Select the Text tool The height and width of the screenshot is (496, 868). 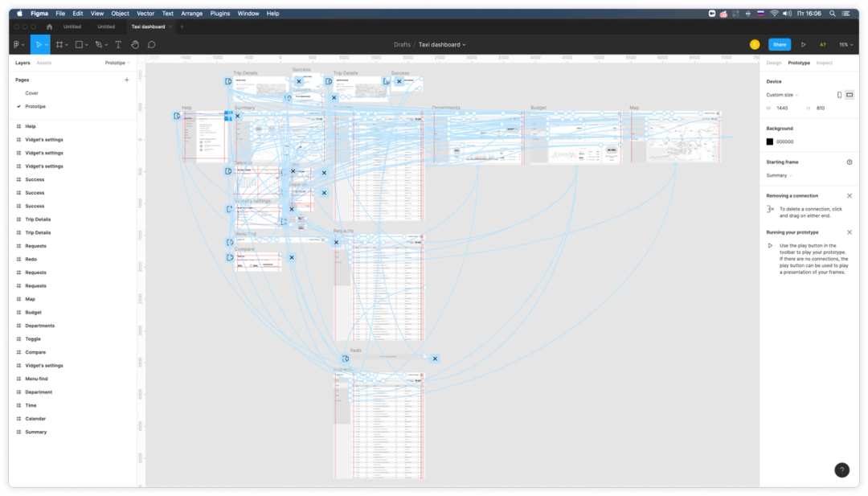(117, 44)
